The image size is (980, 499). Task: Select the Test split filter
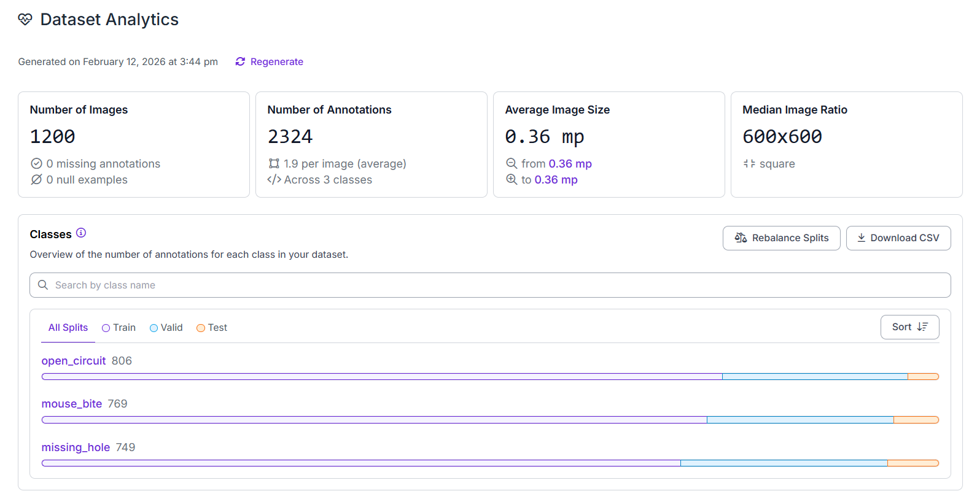pyautogui.click(x=212, y=328)
